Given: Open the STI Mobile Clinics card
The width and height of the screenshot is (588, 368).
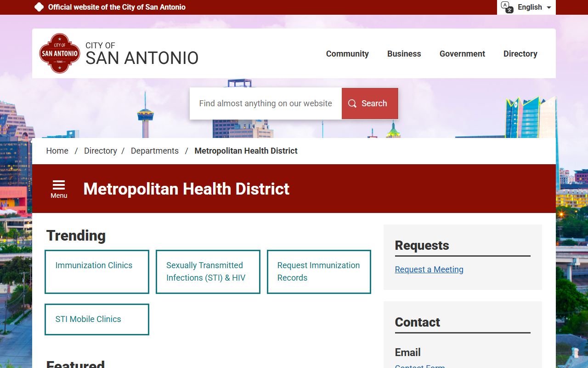Looking at the screenshot, I should click(x=97, y=319).
